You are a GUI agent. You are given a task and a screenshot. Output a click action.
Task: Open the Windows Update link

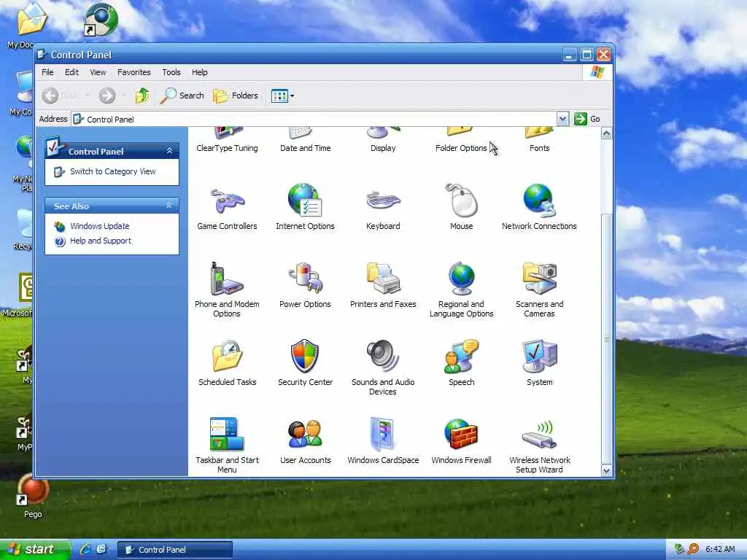pyautogui.click(x=99, y=226)
